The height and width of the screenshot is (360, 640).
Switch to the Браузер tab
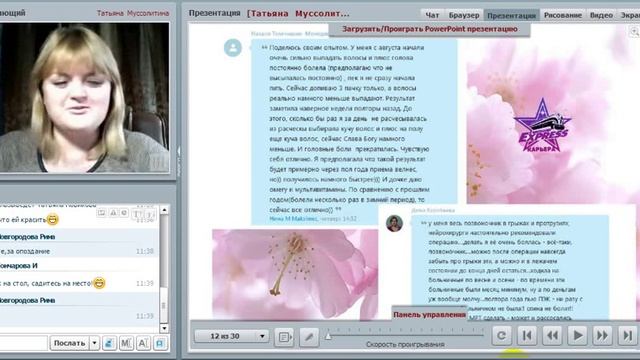coord(464,15)
